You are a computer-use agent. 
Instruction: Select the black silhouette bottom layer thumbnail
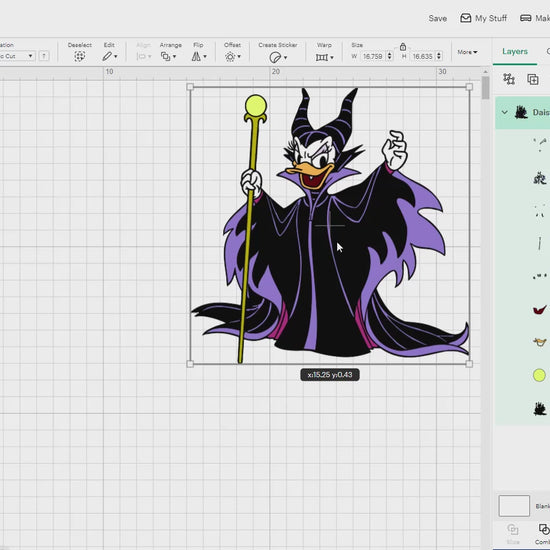click(540, 409)
